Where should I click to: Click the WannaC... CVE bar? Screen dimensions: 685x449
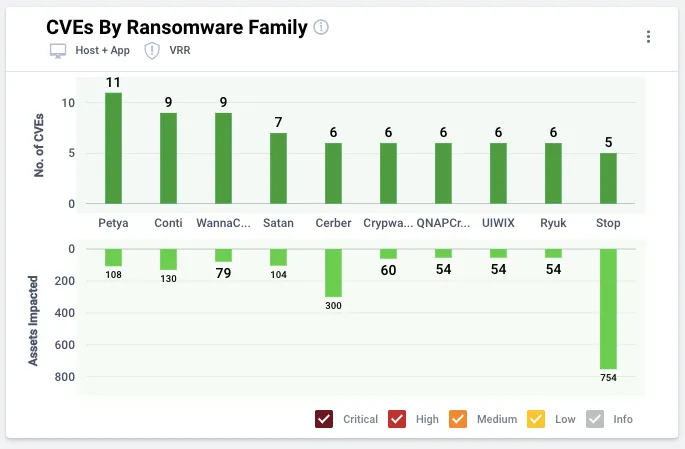click(224, 158)
